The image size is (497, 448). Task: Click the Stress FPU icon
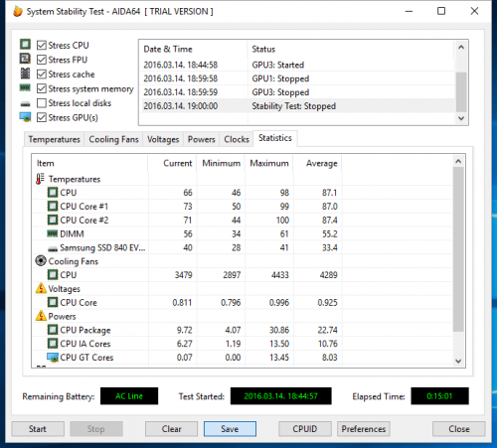[25, 59]
